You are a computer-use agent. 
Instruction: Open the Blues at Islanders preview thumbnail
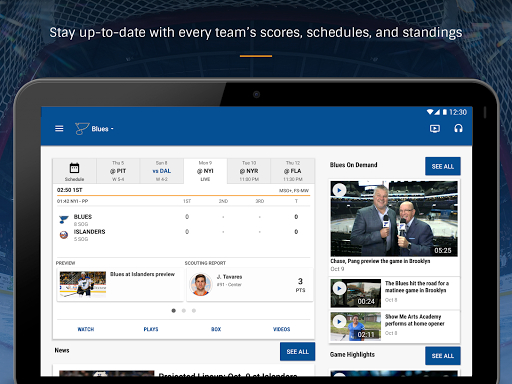coord(83,284)
